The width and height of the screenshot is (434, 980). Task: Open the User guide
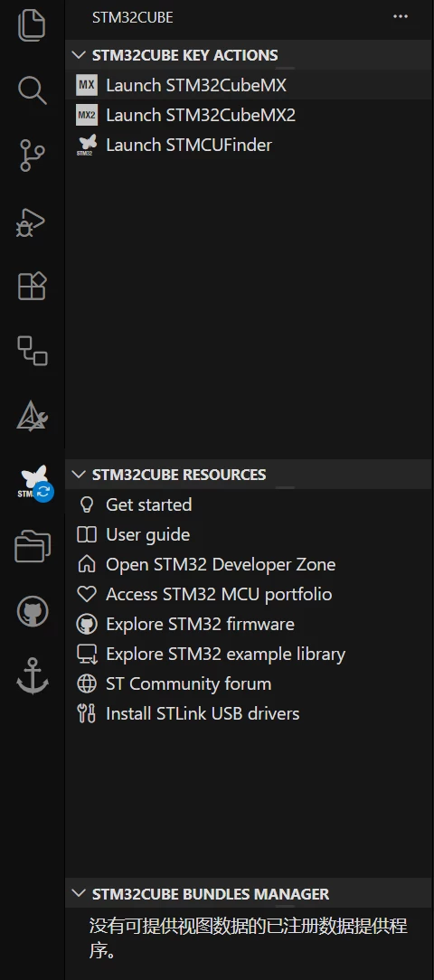point(147,534)
